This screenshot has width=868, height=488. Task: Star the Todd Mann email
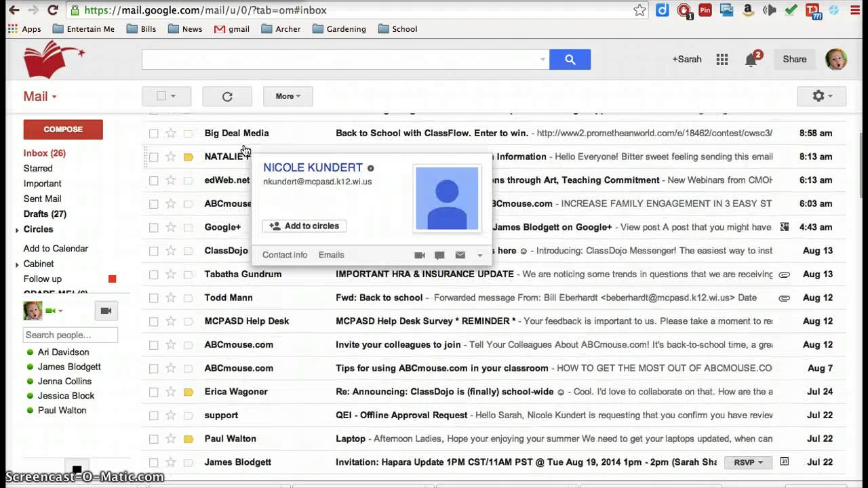coord(171,298)
